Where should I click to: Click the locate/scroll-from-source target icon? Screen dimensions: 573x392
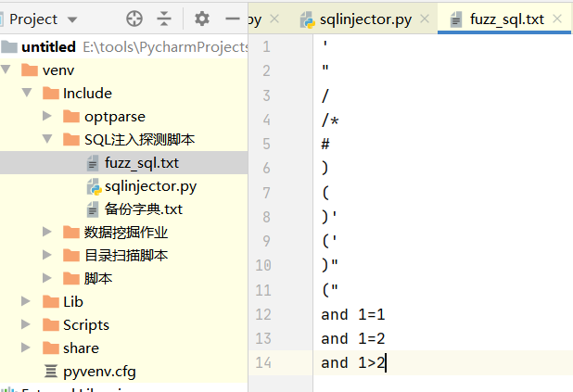pyautogui.click(x=134, y=19)
